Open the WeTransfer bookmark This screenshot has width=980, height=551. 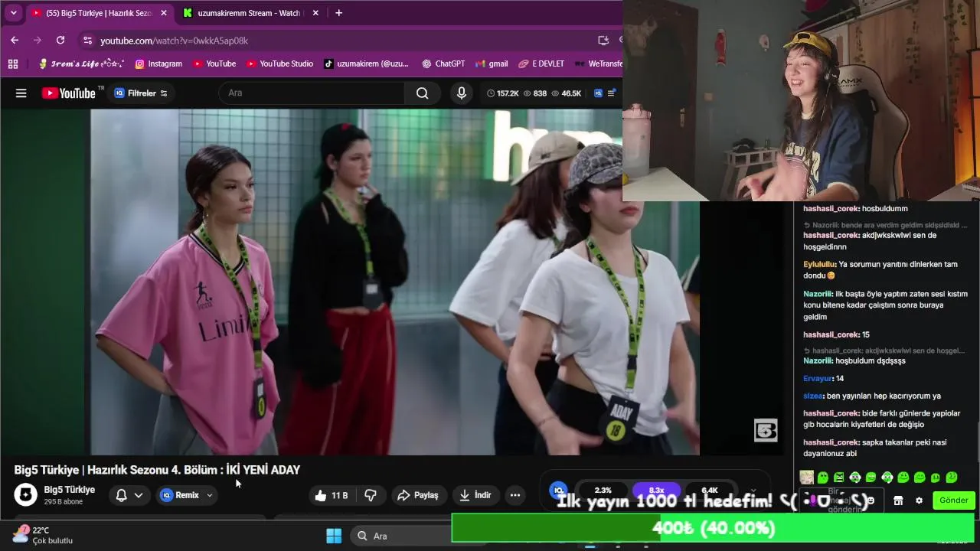[x=598, y=64]
